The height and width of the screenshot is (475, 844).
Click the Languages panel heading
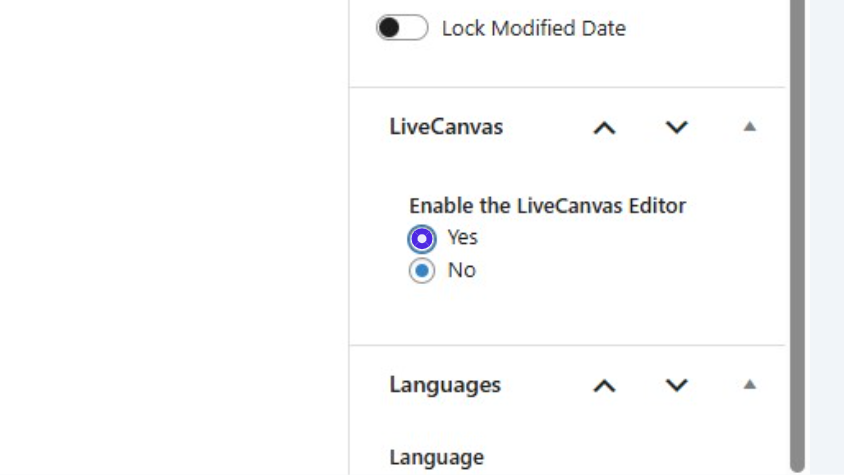click(445, 385)
